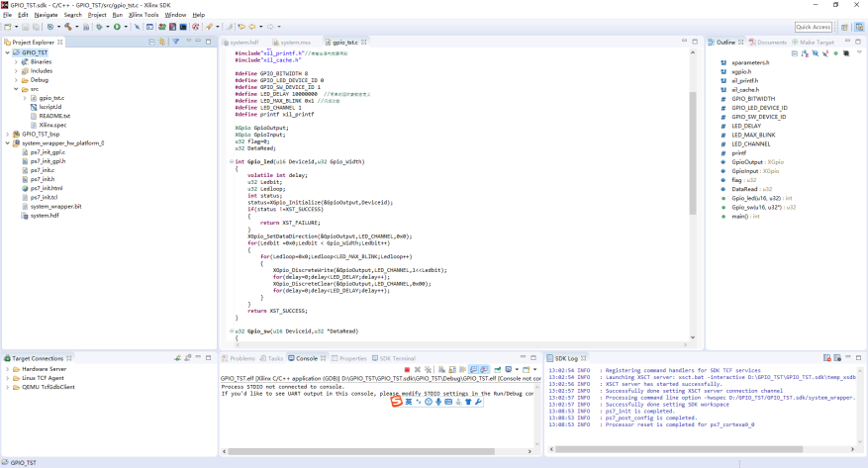The width and height of the screenshot is (868, 468).
Task: Click the Project Explorer filter funnel icon
Action: coord(175,42)
